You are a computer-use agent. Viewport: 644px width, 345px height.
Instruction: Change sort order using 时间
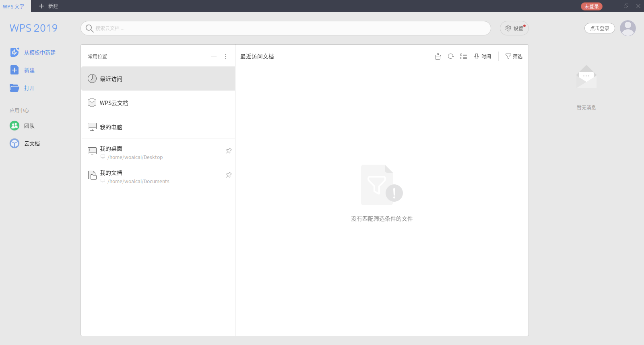[482, 56]
